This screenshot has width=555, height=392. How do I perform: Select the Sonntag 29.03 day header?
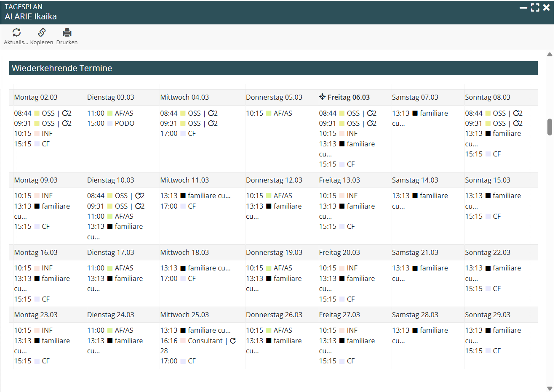pos(488,315)
